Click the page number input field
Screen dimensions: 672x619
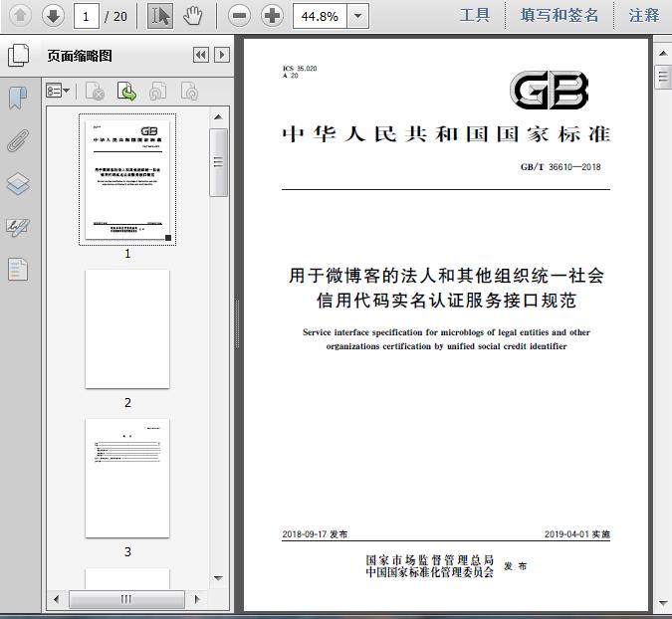[87, 16]
